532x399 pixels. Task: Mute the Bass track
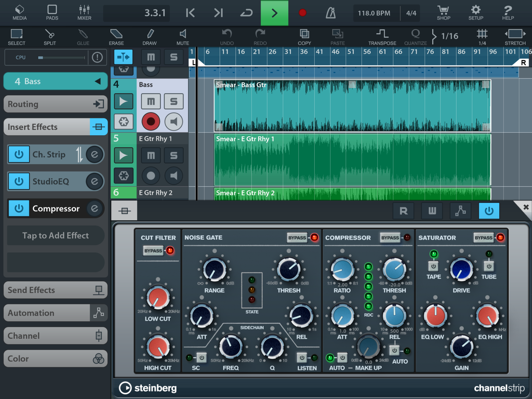151,101
